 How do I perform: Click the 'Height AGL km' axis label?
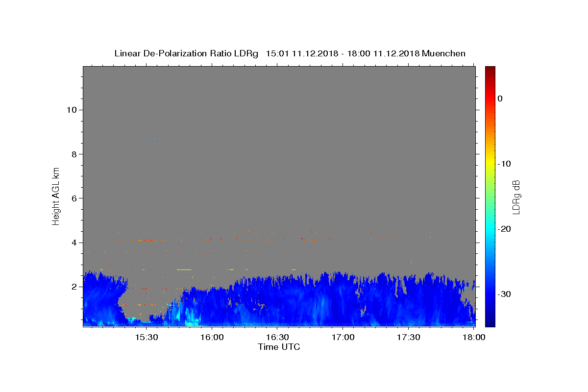(56, 196)
